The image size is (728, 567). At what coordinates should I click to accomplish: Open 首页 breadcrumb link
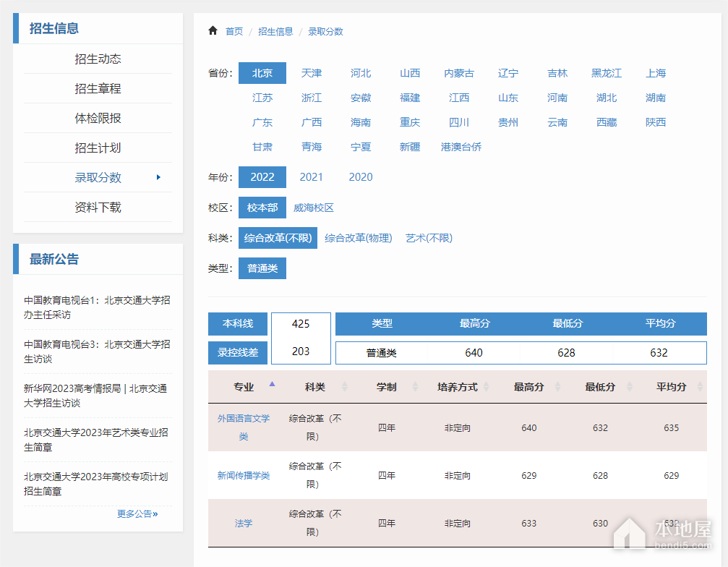[234, 32]
